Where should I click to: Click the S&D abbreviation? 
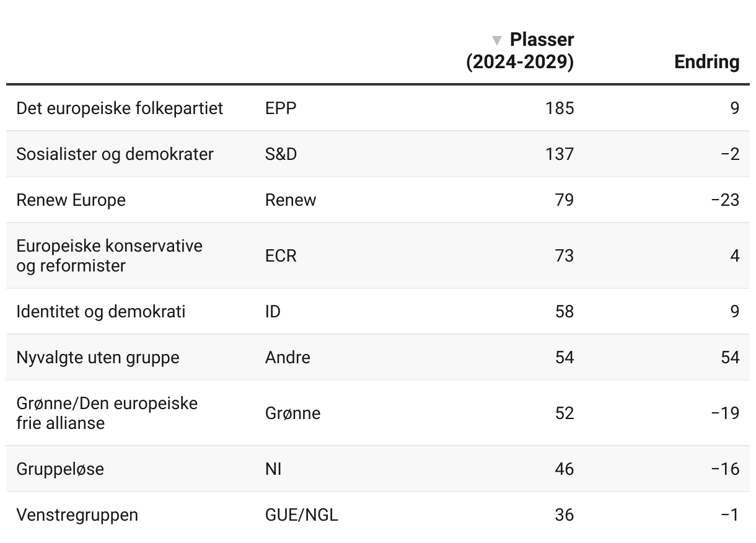281,154
